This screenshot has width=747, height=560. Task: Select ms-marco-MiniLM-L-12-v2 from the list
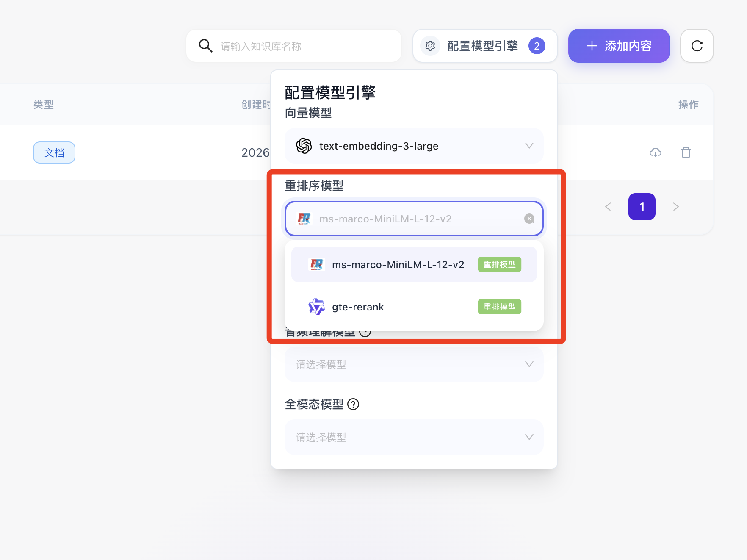pyautogui.click(x=398, y=265)
